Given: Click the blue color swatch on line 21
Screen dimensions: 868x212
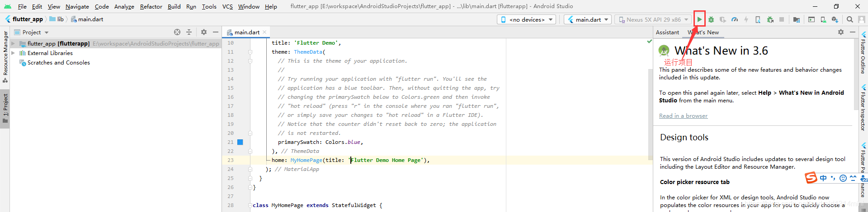Looking at the screenshot, I should (x=241, y=142).
